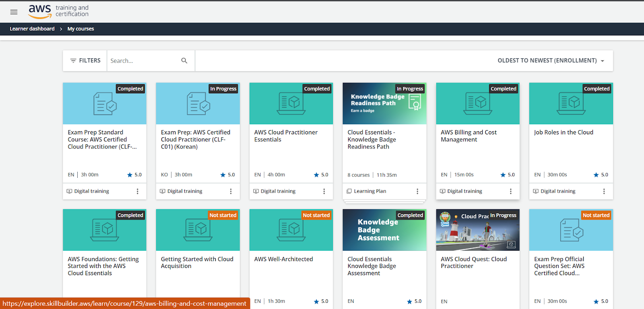Click Completed badge on AWS Foundations card
This screenshot has width=644, height=309.
tap(130, 216)
